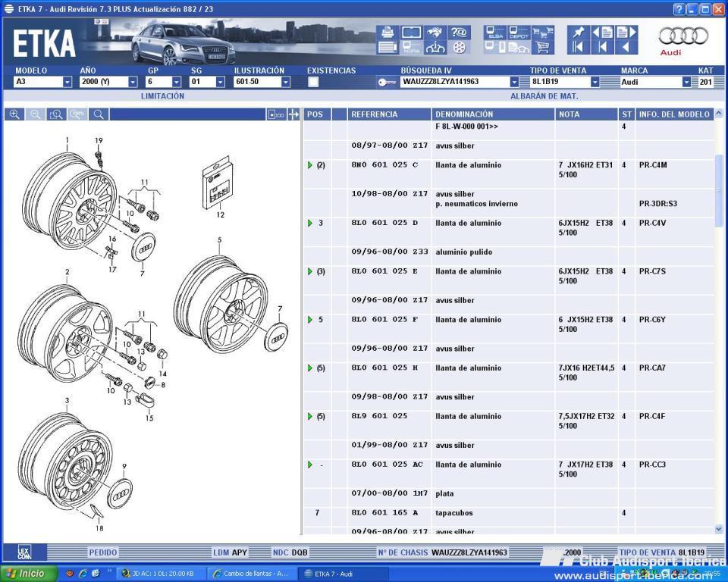The width and height of the screenshot is (728, 582).
Task: Open the parts list table icon
Action: (388, 47)
